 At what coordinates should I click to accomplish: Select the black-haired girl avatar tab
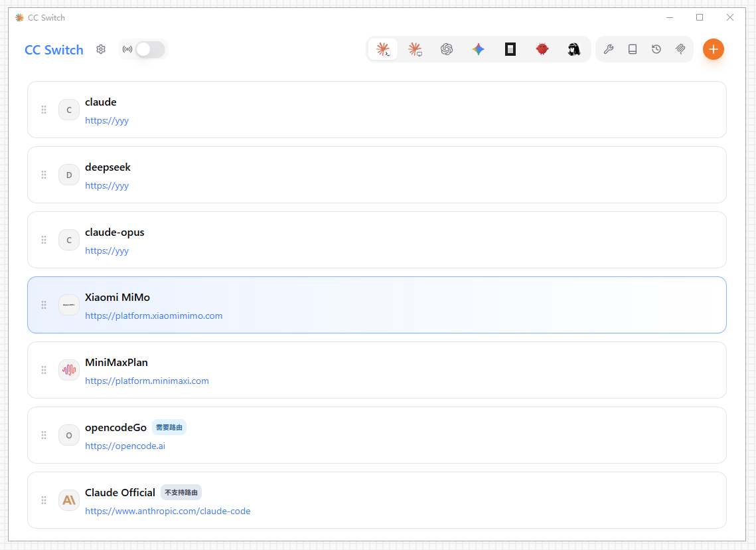coord(573,49)
